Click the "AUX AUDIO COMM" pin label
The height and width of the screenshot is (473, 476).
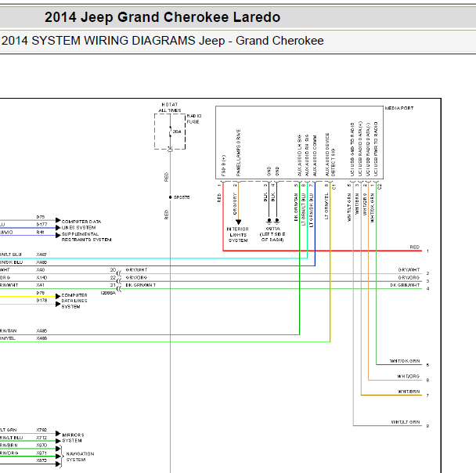[315, 156]
